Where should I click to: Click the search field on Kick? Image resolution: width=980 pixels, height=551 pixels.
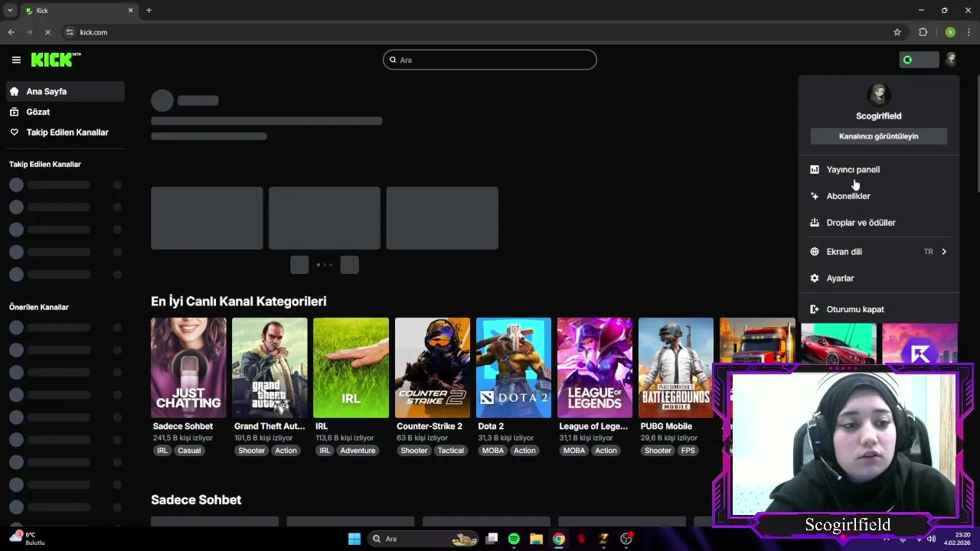tap(490, 60)
